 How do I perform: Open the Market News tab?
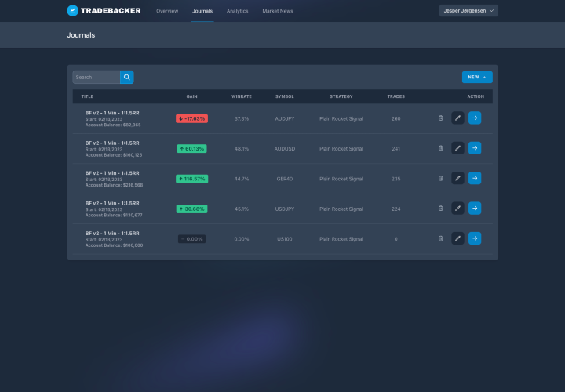pos(278,11)
